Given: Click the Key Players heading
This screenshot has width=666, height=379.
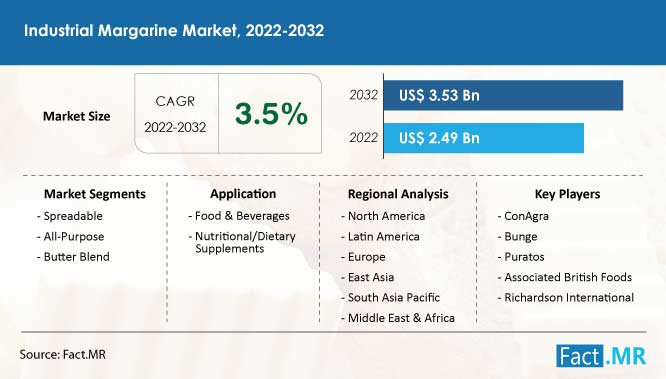Looking at the screenshot, I should (567, 194).
